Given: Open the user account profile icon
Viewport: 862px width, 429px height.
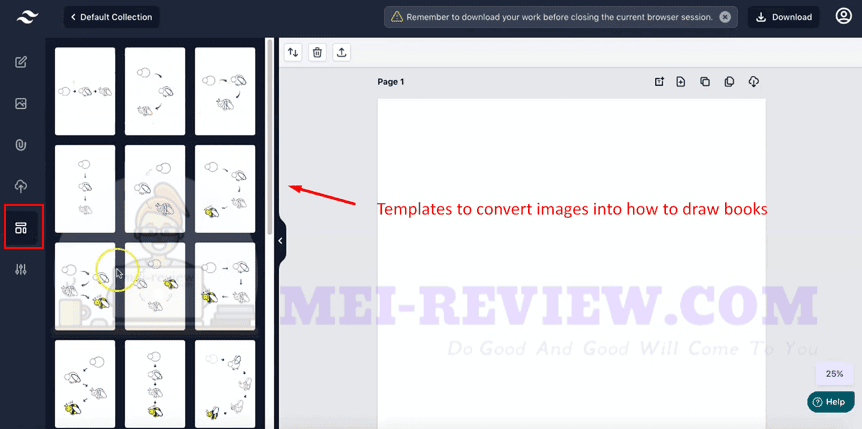Looking at the screenshot, I should click(843, 16).
